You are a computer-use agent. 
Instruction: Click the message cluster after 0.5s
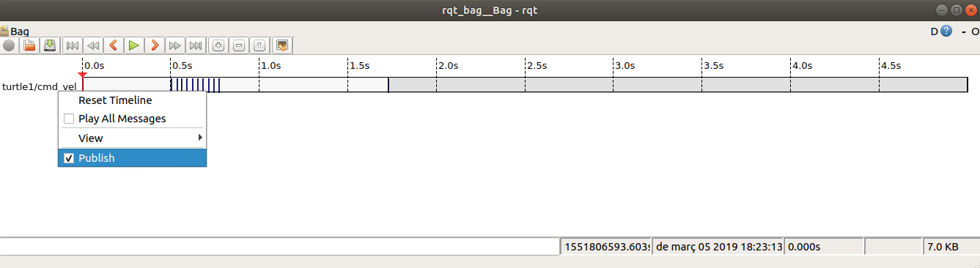tap(196, 85)
